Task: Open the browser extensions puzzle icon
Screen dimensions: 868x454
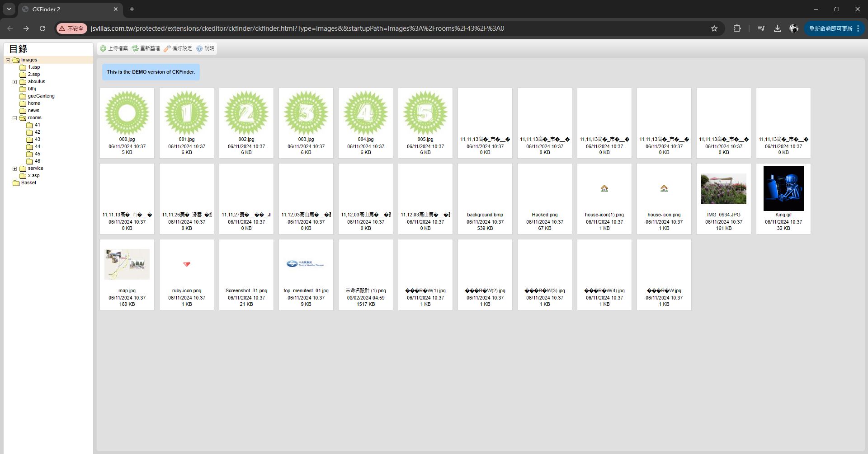Action: point(737,28)
